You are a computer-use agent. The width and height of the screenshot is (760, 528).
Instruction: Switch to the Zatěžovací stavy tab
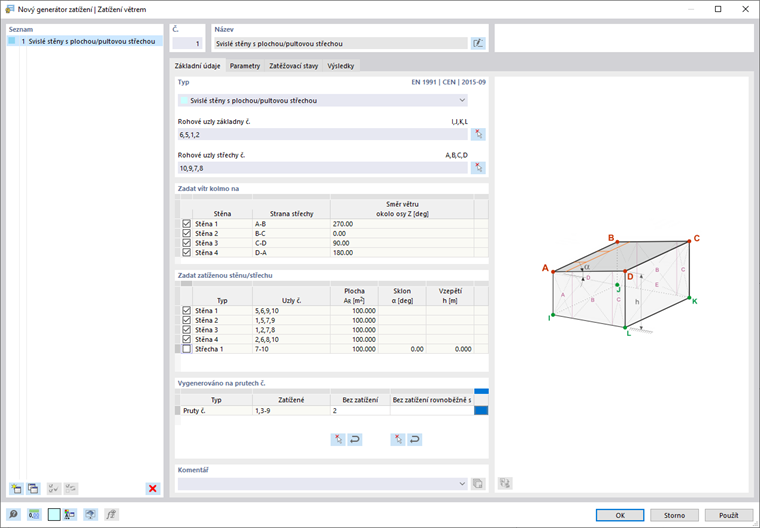(294, 66)
